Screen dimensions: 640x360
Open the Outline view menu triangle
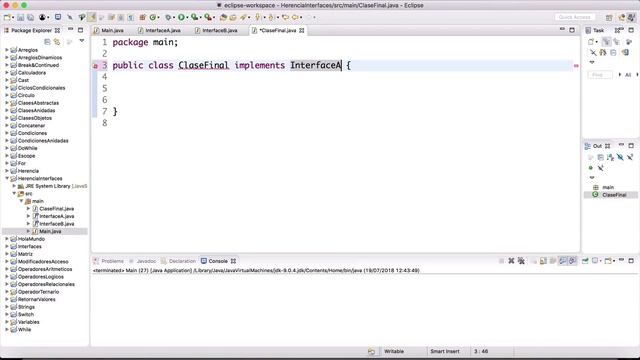592,178
